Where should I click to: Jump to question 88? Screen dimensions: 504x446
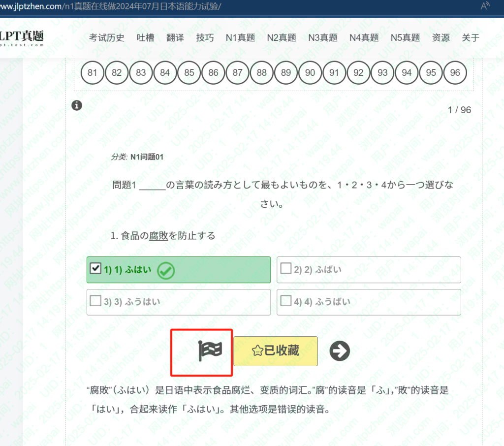coord(262,73)
